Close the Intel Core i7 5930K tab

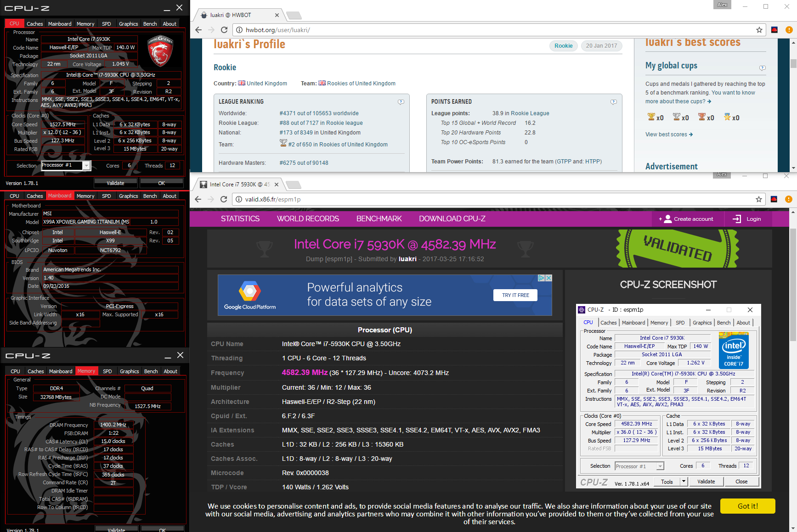coord(276,185)
